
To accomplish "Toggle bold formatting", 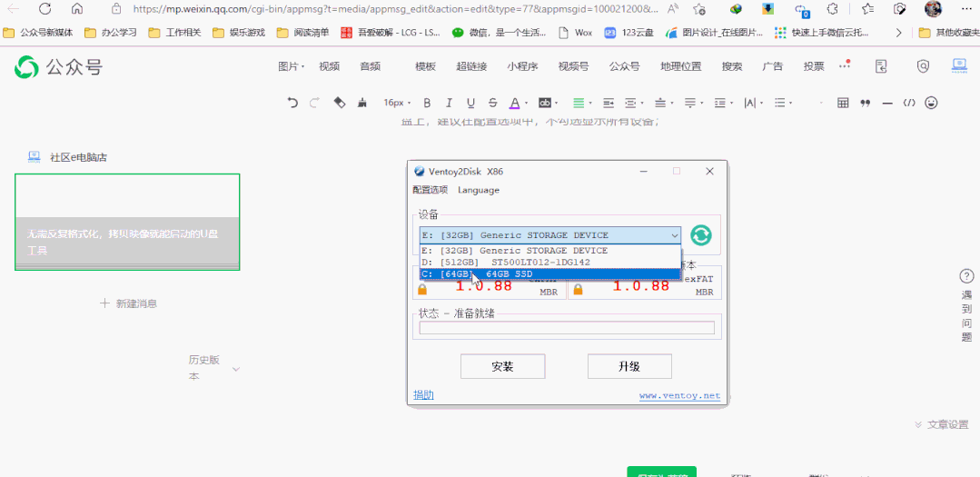I will point(428,104).
